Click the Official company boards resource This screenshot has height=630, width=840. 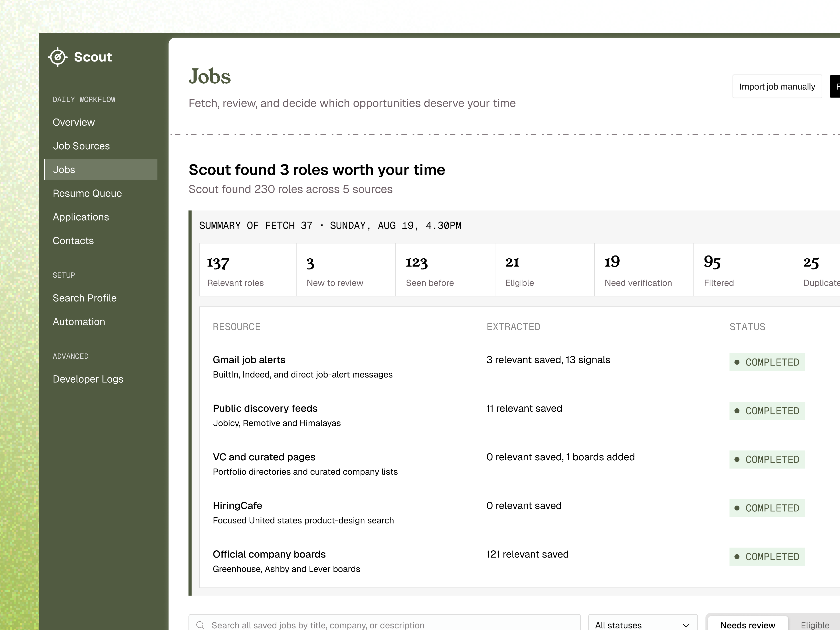(269, 554)
